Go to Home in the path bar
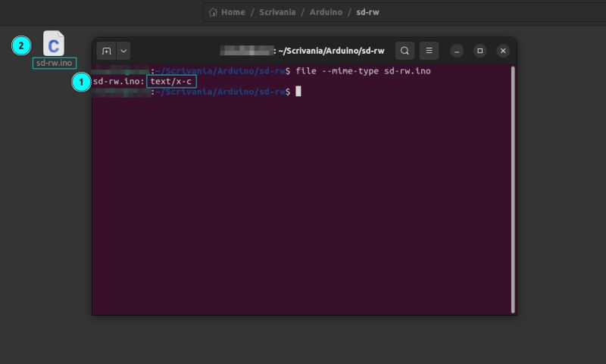The height and width of the screenshot is (364, 606). click(x=233, y=12)
